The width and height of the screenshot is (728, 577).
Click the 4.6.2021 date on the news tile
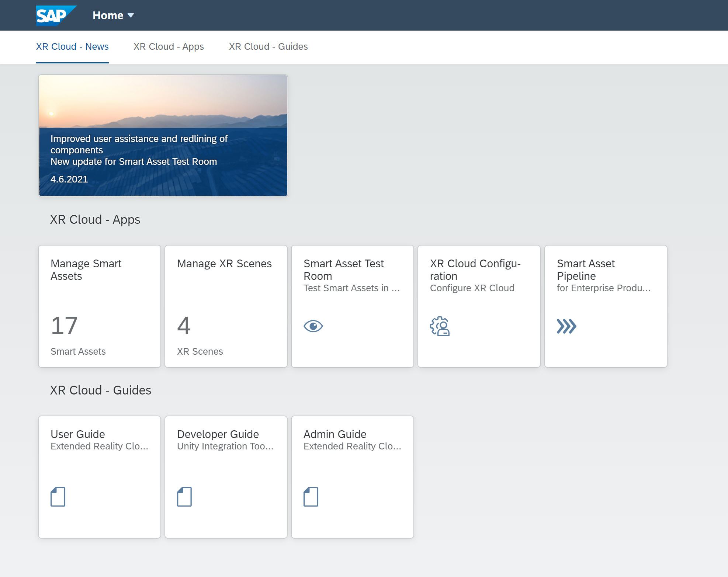[x=69, y=179]
